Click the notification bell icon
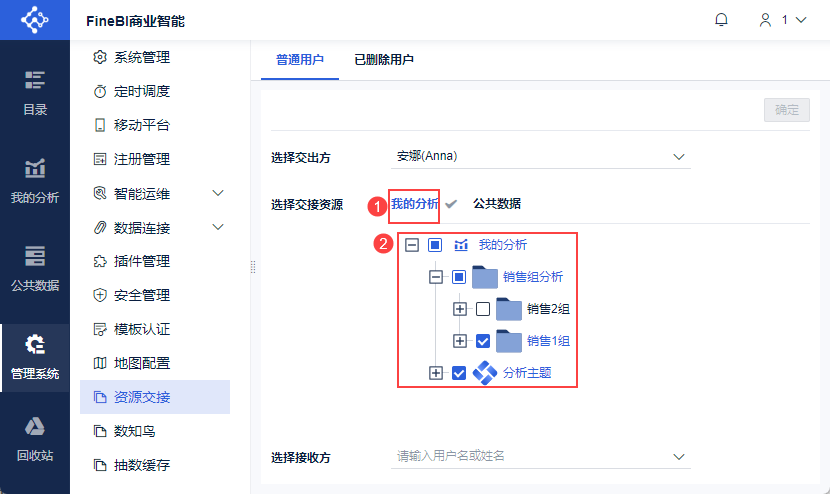 pyautogui.click(x=721, y=20)
